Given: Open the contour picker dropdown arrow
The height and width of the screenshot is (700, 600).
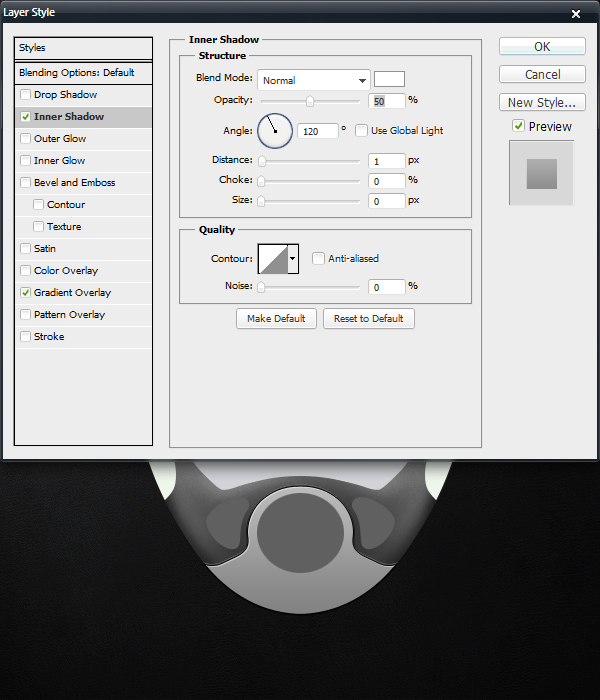Looking at the screenshot, I should (x=293, y=258).
